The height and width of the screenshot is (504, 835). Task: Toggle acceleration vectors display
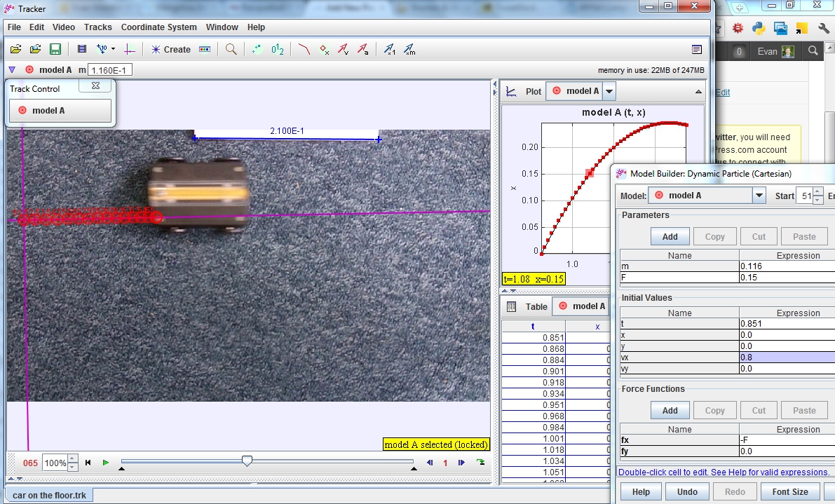point(363,49)
